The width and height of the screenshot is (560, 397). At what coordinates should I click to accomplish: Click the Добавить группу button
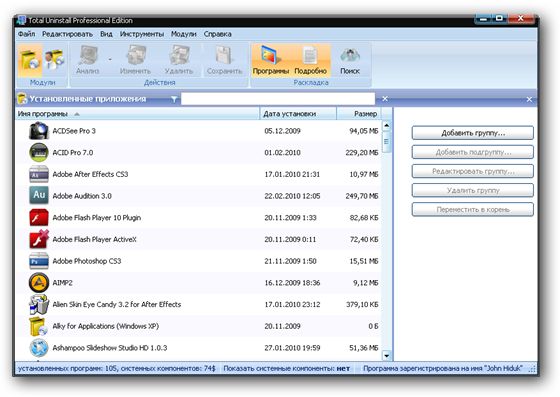[472, 133]
